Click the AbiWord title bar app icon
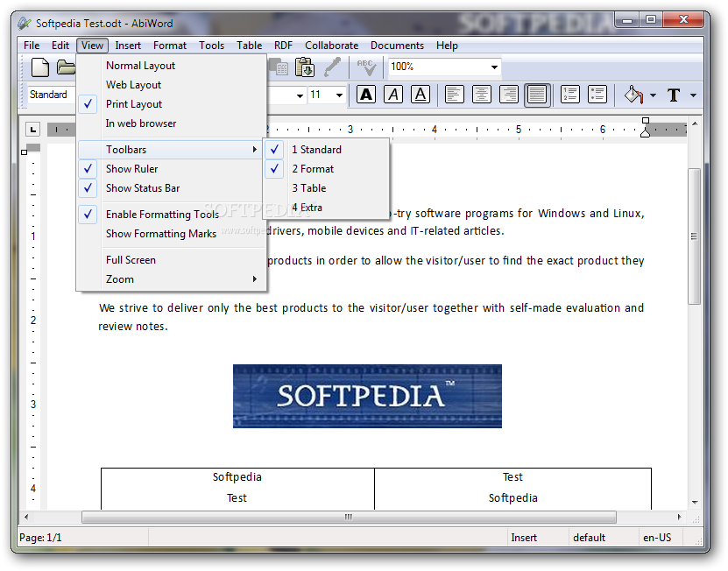The width and height of the screenshot is (728, 571). [x=25, y=24]
